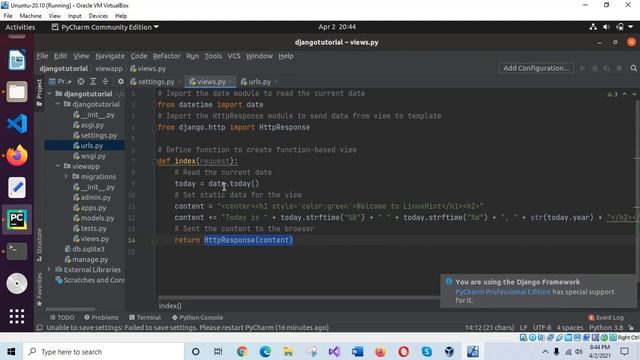Open Opera browser from Windows taskbar
Screen dimensions: 640x360
(x=404, y=351)
